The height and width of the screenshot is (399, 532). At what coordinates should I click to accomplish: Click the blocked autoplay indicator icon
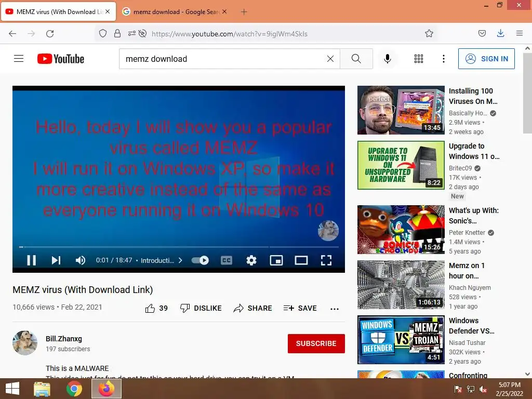tap(143, 33)
